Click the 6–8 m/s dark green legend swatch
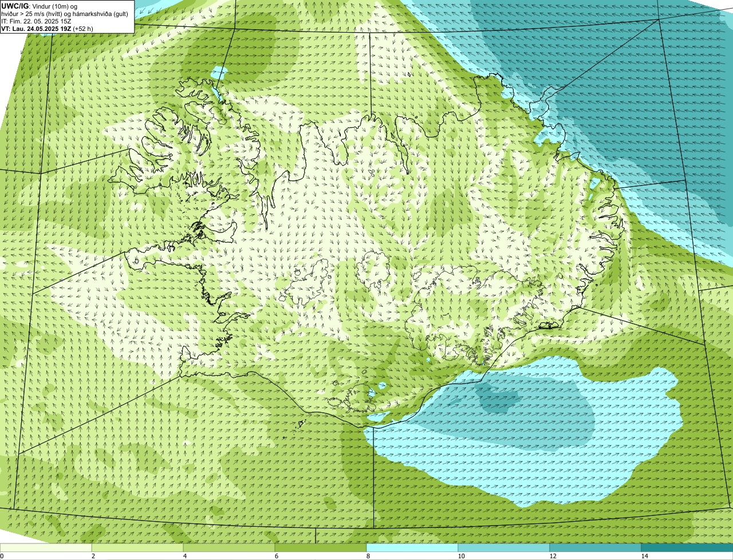Screen dimensions: 733x560 pos(321,548)
